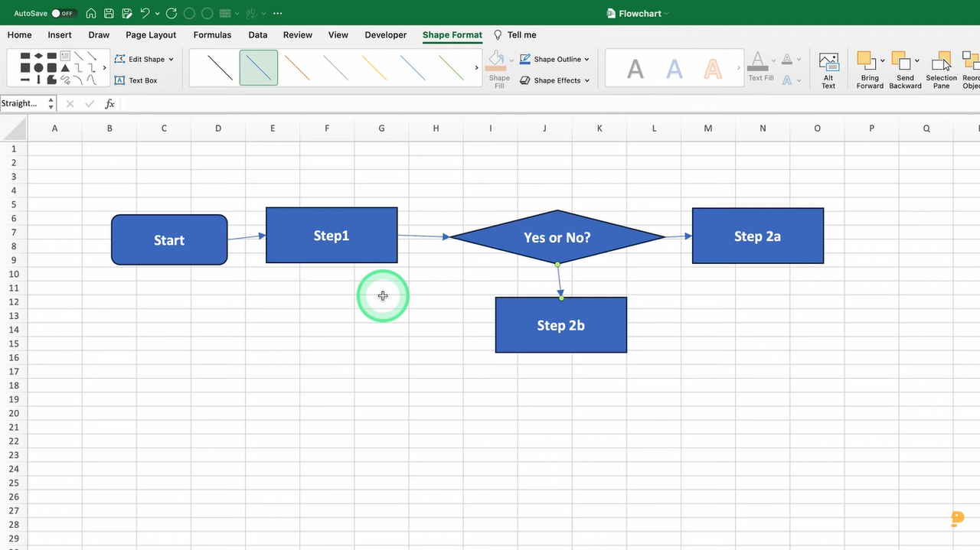The image size is (980, 550).
Task: Click the Text Box button
Action: tap(136, 80)
